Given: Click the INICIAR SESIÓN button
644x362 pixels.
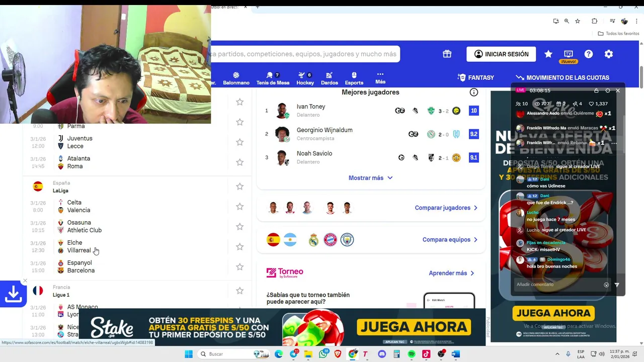Looking at the screenshot, I should (501, 54).
